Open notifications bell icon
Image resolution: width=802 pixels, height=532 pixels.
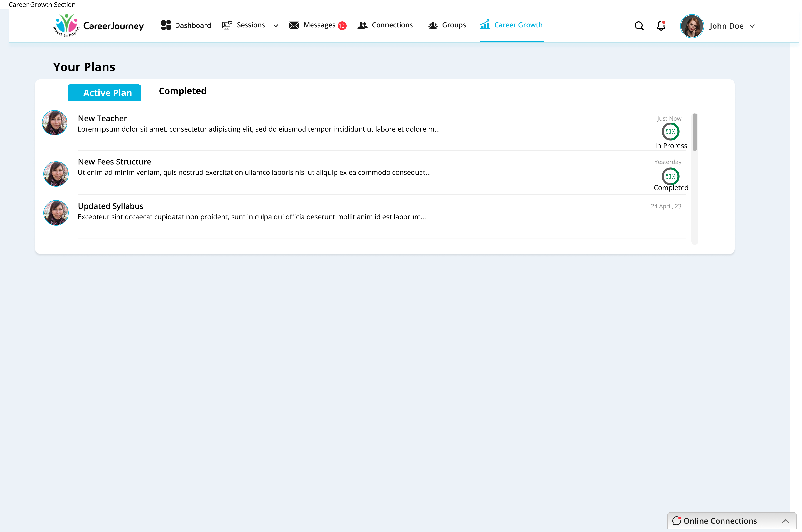click(661, 26)
